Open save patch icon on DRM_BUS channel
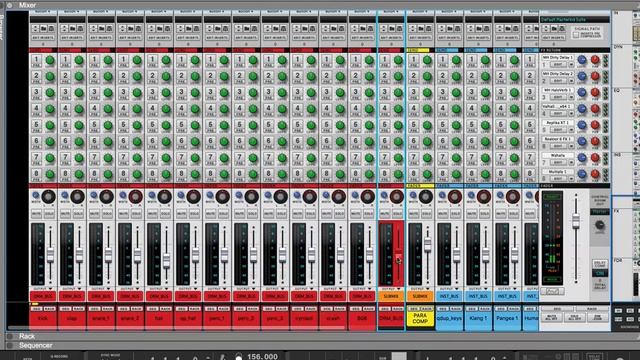 [x=400, y=29]
